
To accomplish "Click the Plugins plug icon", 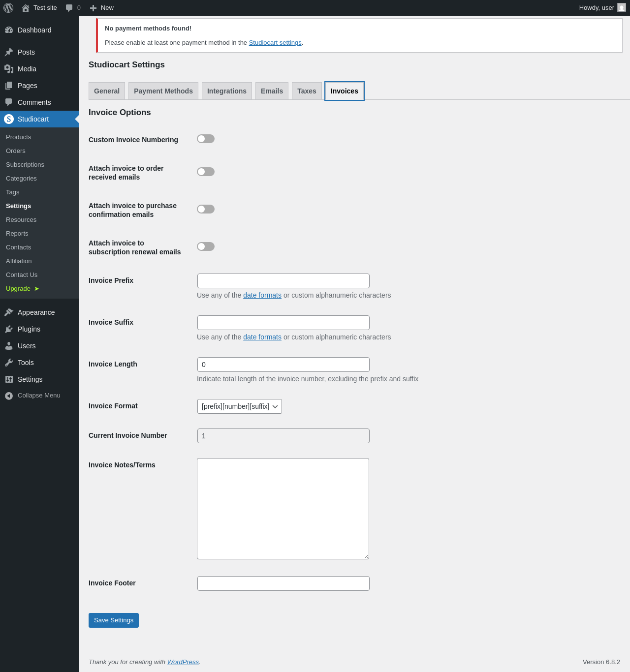I will tap(9, 329).
